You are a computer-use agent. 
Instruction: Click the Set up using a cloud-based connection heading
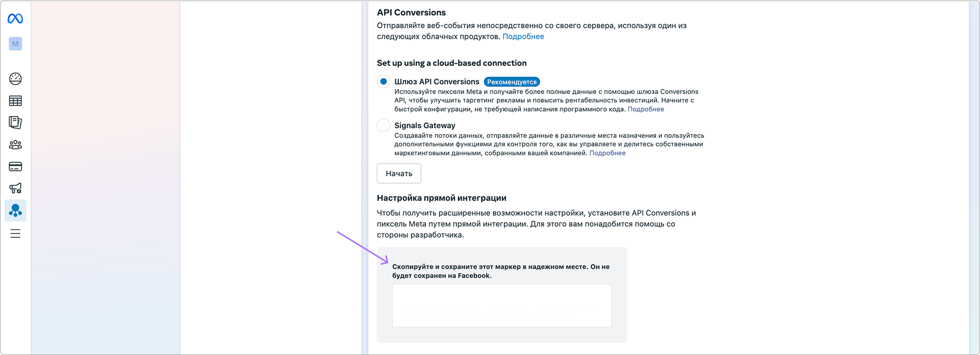pos(452,63)
